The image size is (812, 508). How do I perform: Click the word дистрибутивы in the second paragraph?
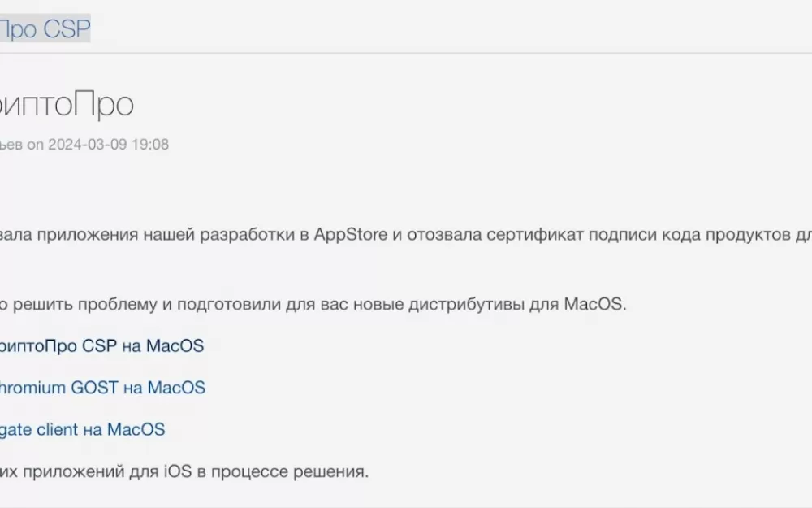465,304
